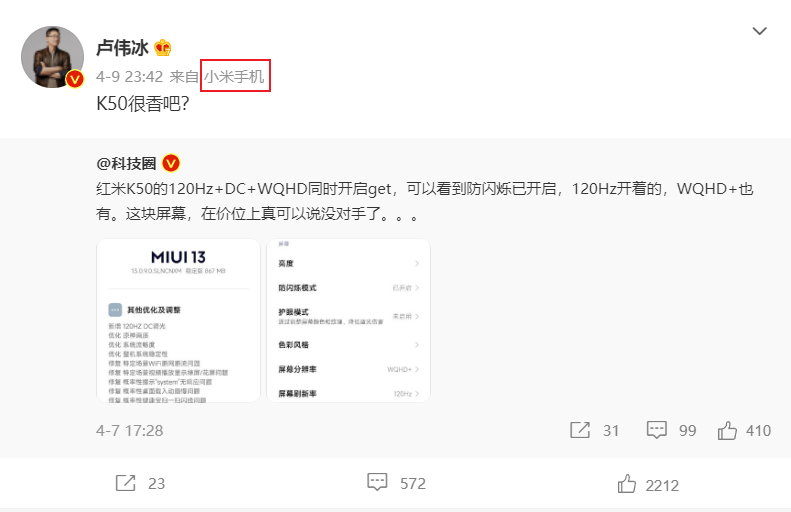Click the gold crown member badge

162,48
